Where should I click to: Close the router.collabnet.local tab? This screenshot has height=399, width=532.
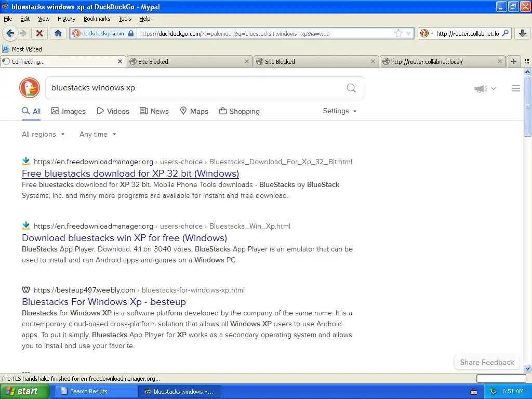click(499, 61)
